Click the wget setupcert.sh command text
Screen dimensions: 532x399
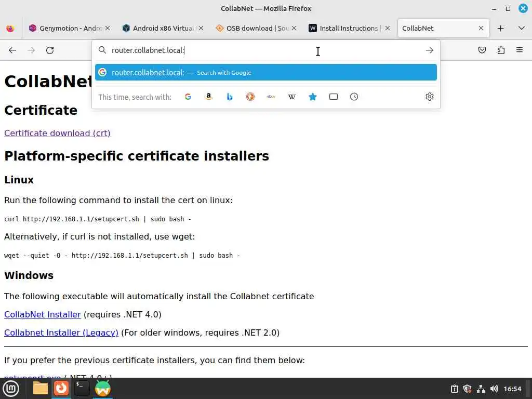122,256
